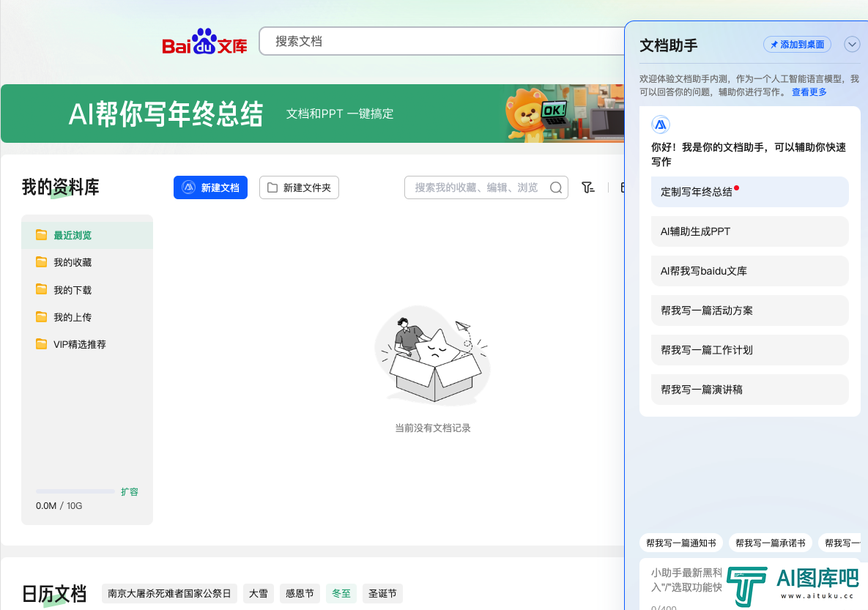Screen dimensions: 868x610
Task: Select VIP精选推荐 in the library sidebar
Action: pyautogui.click(x=87, y=344)
